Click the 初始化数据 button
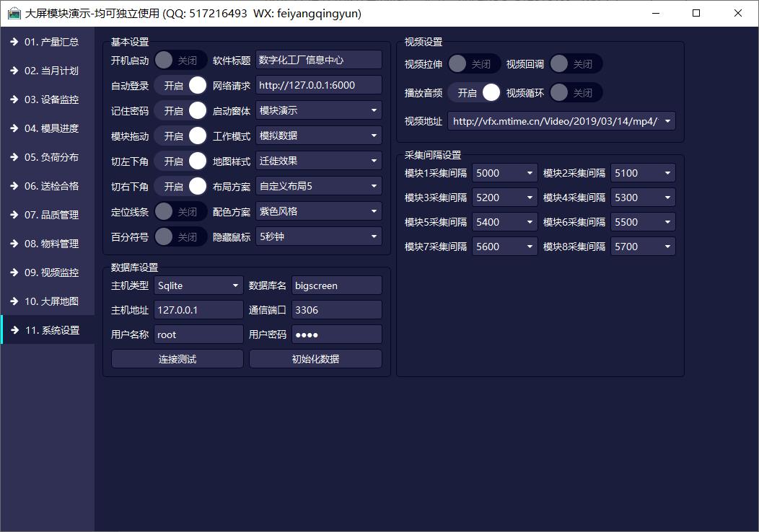Screen dimensions: 759x532 315,359
